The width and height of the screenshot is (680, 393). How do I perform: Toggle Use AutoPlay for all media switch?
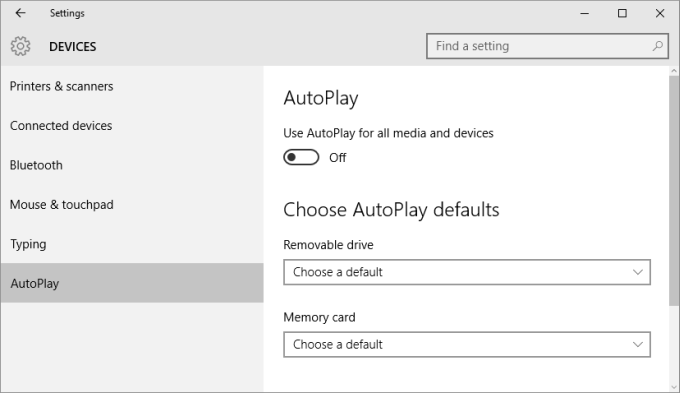301,157
